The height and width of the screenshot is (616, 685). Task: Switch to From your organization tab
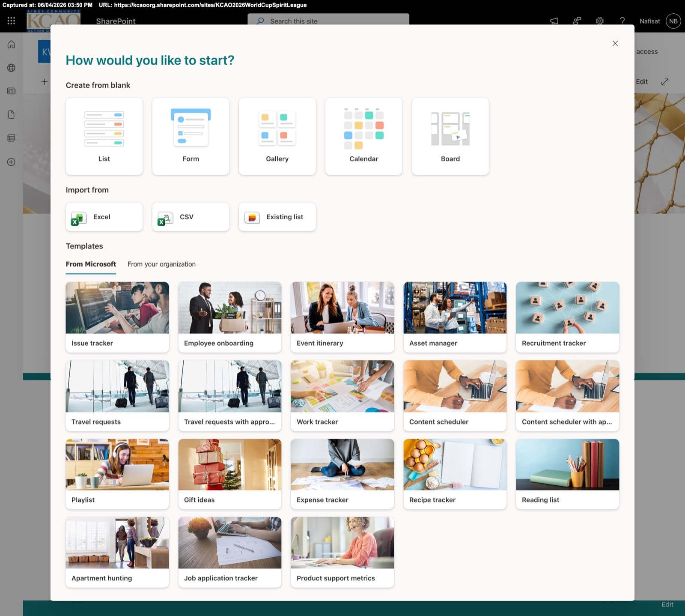(161, 264)
